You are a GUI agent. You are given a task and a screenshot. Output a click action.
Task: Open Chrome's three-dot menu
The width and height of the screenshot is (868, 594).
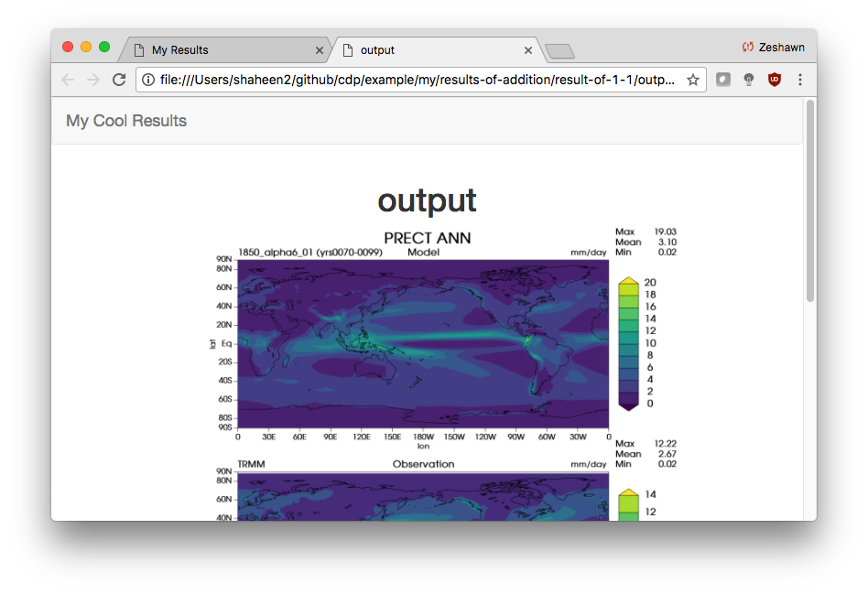(x=800, y=80)
